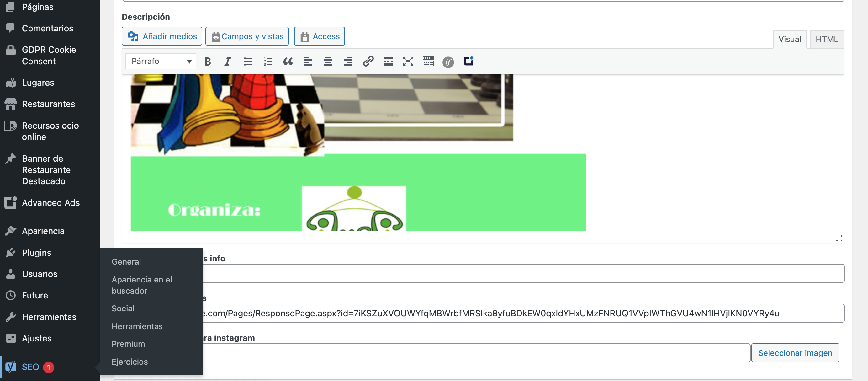Click the Restaurantes store icon

coord(10,104)
